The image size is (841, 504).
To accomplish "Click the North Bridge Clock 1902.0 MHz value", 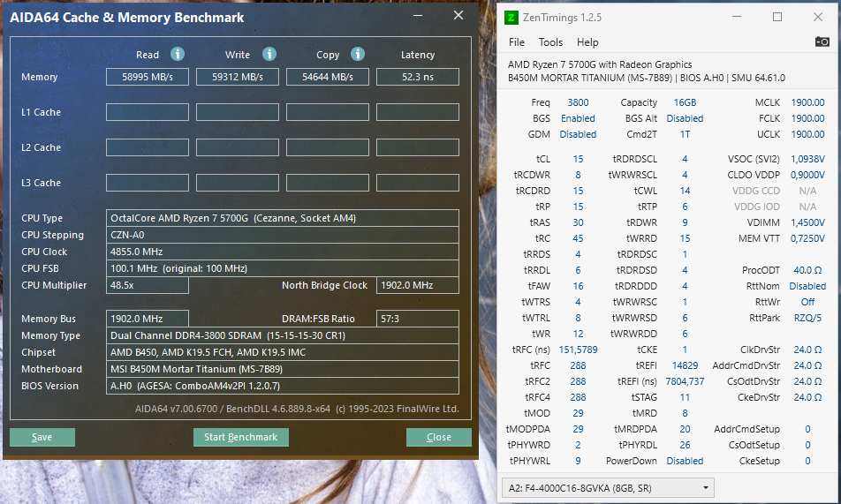I will click(418, 285).
